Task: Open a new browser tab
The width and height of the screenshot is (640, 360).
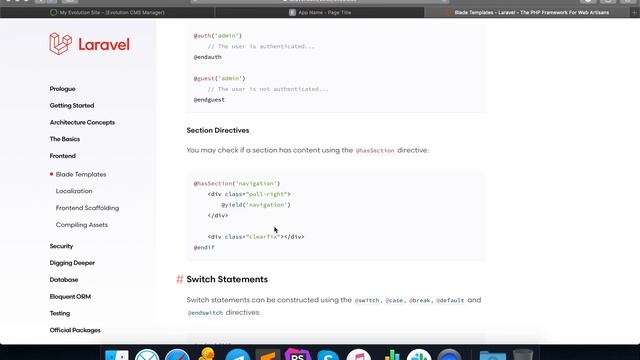Action: coord(635,12)
